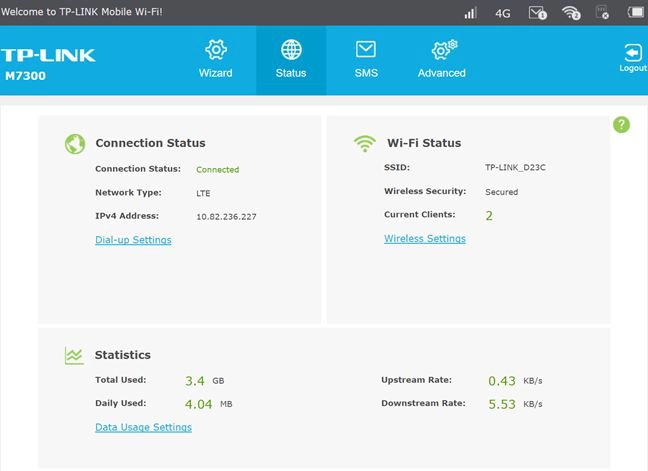Click the globe icon beside Connection Status
Image resolution: width=648 pixels, height=471 pixels.
[x=75, y=144]
